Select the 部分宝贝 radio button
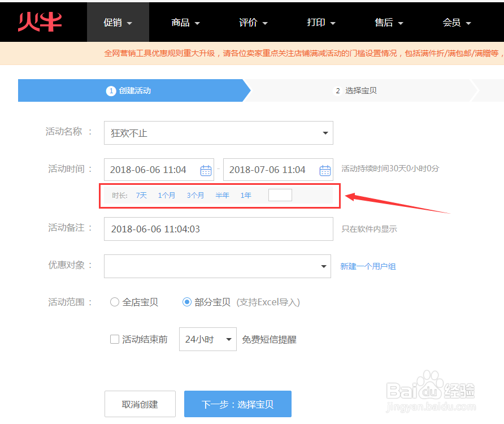Screen dimensions: 504x424 click(x=187, y=302)
